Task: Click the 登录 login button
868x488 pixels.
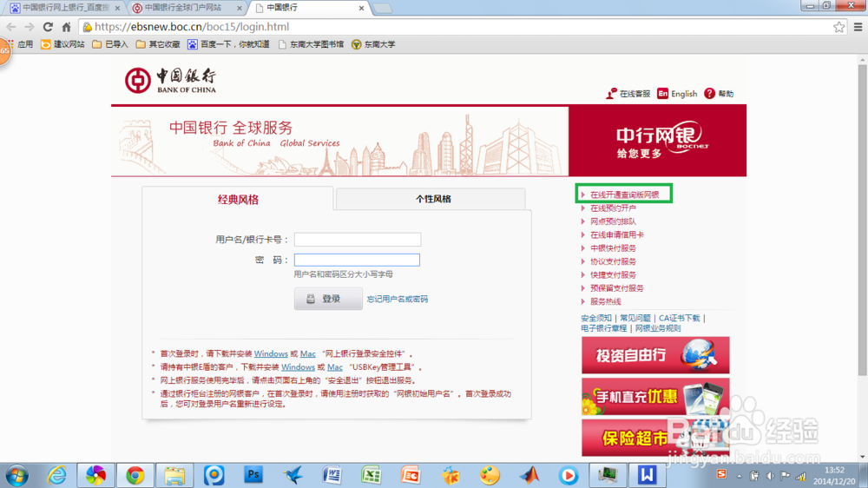Action: click(328, 299)
